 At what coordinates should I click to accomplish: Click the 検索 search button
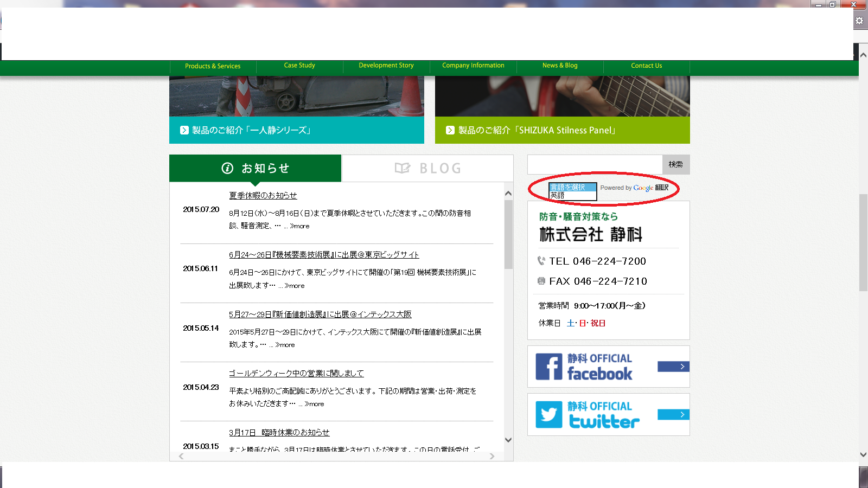point(676,164)
